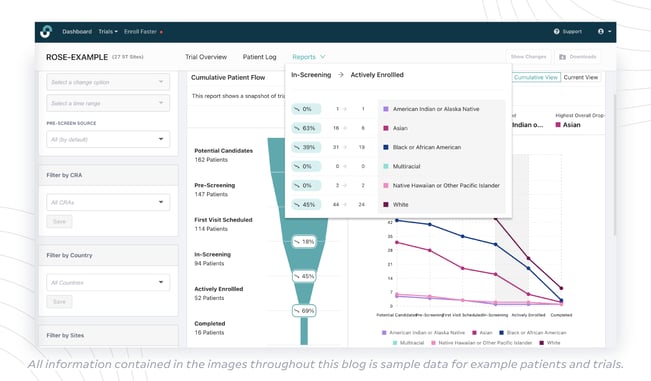This screenshot has width=651, height=381.
Task: Switch to Current View toggle
Action: (580, 78)
